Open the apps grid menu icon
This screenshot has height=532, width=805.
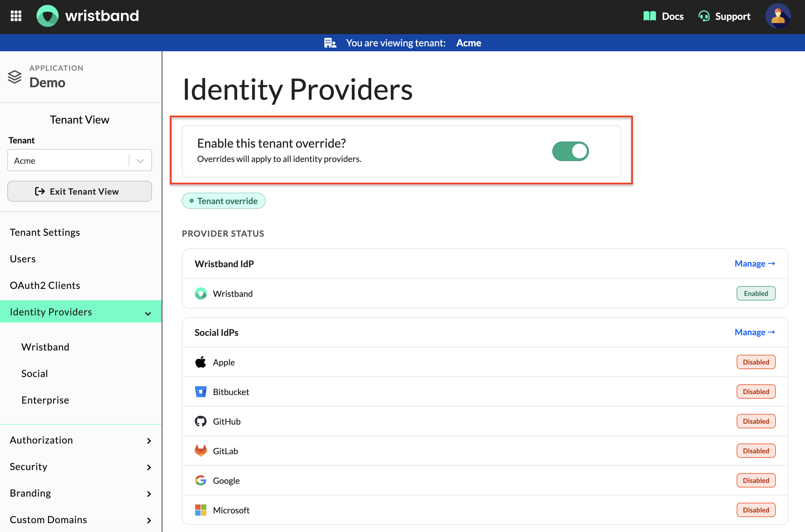[16, 16]
